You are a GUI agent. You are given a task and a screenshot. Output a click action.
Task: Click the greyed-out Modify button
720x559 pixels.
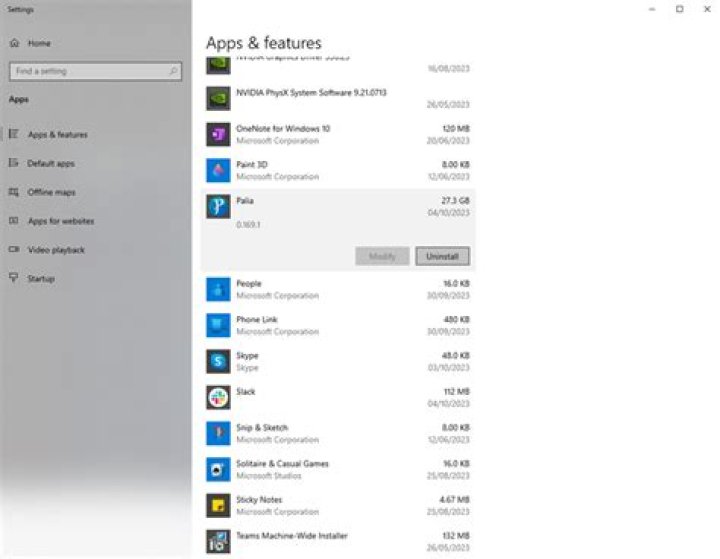(382, 256)
